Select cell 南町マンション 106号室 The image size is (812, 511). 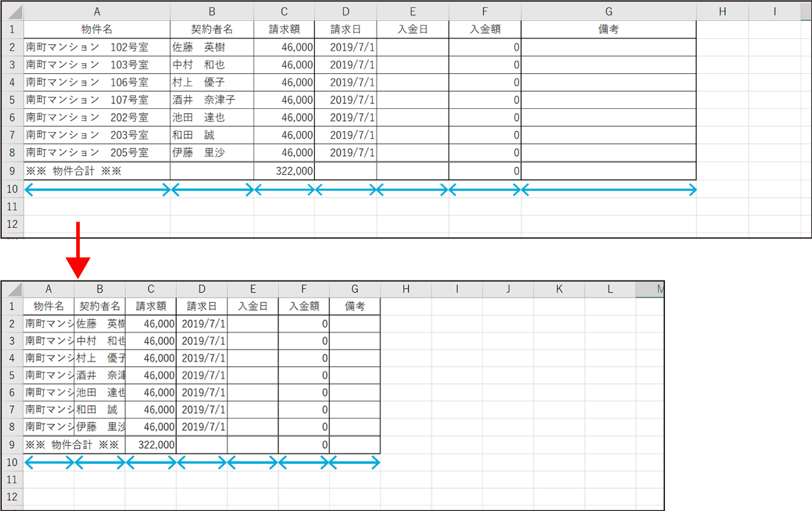point(97,82)
